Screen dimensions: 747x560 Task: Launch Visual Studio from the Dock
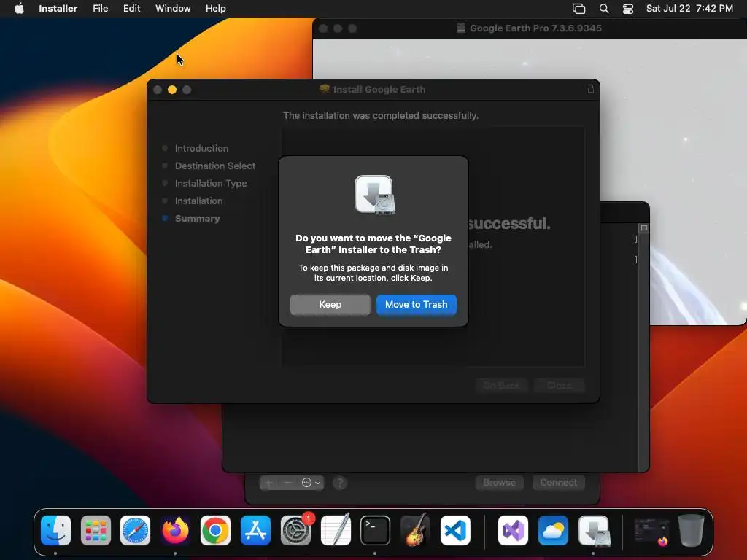513,530
